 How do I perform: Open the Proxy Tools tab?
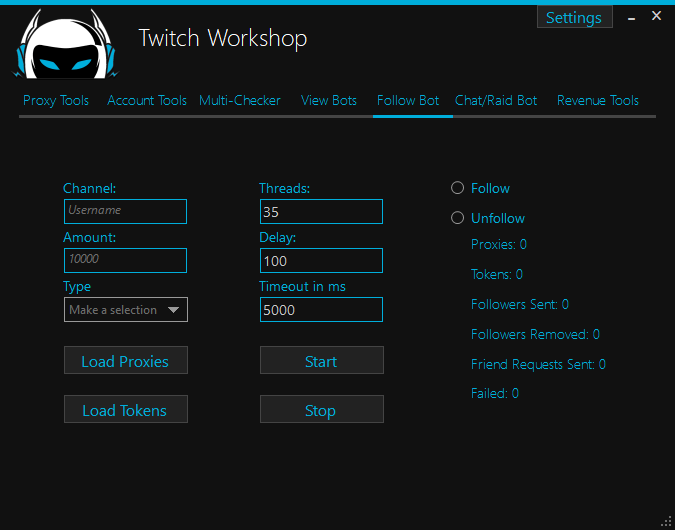56,100
